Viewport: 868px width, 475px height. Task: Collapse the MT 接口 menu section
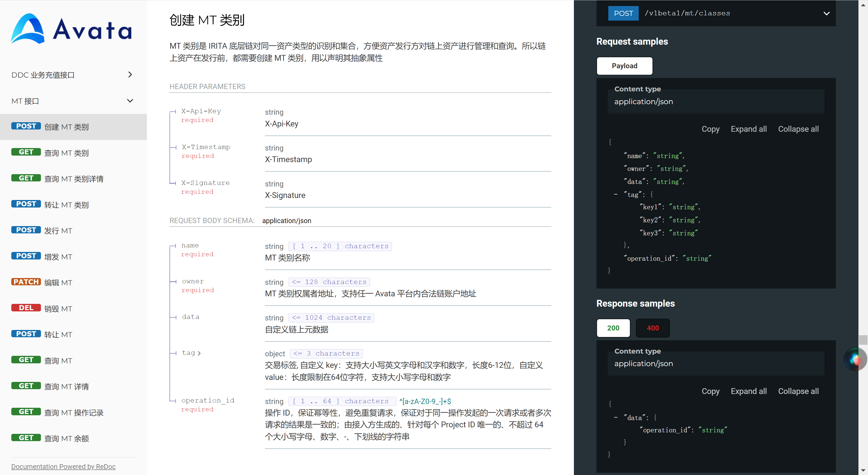click(x=73, y=101)
